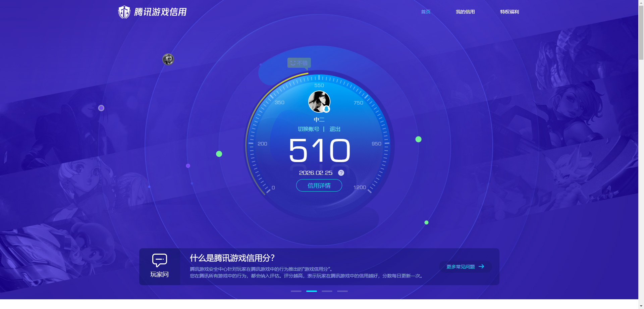
Task: Click the 不错 smiley rating bubble
Action: pyautogui.click(x=299, y=63)
